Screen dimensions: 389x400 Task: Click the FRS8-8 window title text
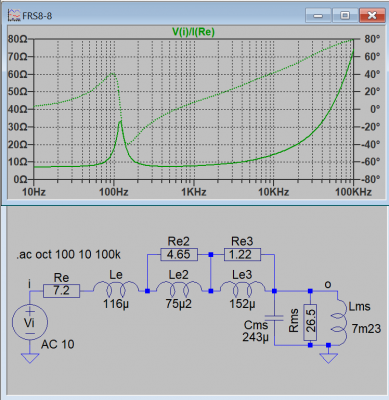point(37,16)
